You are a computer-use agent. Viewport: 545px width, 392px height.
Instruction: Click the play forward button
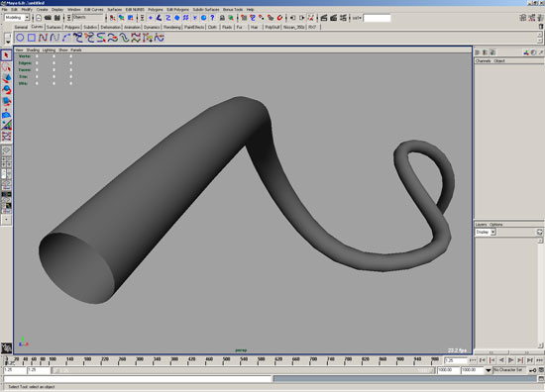coord(511,360)
